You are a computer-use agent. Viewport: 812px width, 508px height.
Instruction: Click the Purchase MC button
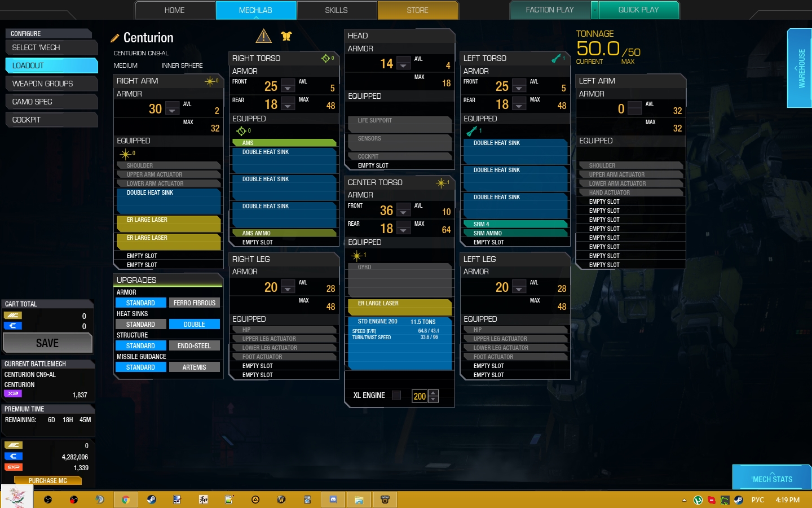click(48, 481)
